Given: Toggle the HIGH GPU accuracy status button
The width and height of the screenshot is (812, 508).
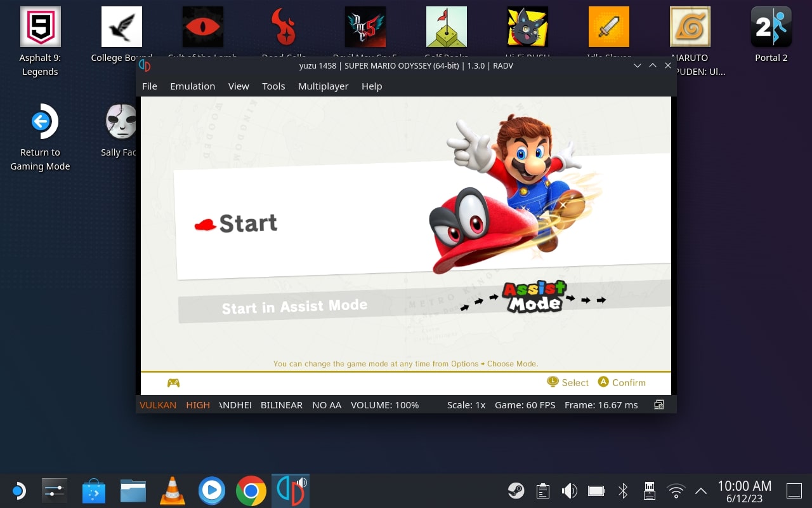Looking at the screenshot, I should coord(198,405).
